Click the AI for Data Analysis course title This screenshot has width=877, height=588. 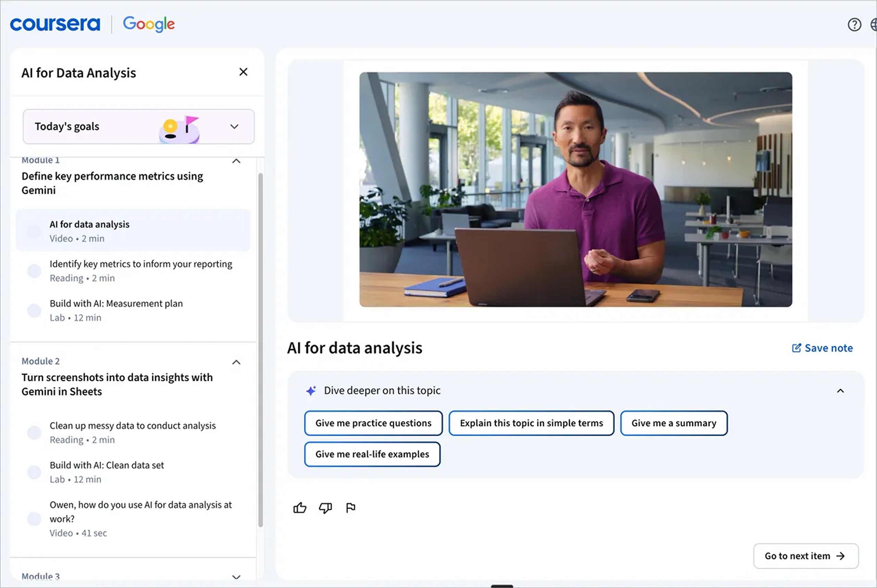pos(79,73)
